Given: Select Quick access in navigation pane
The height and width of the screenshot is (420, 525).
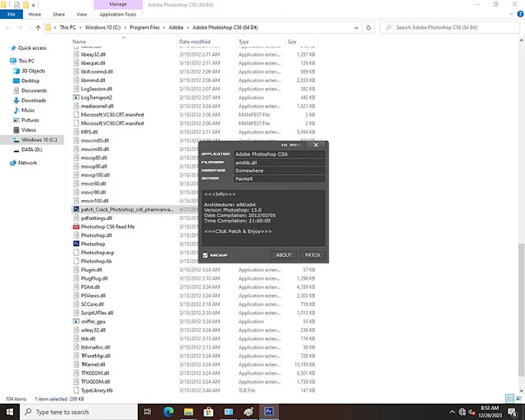Looking at the screenshot, I should [32, 48].
